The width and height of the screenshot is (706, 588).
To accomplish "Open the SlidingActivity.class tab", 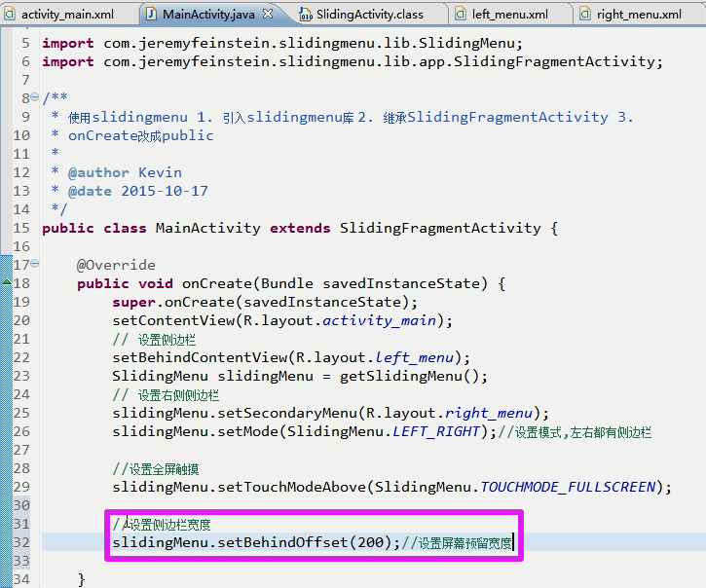I will pyautogui.click(x=370, y=15).
